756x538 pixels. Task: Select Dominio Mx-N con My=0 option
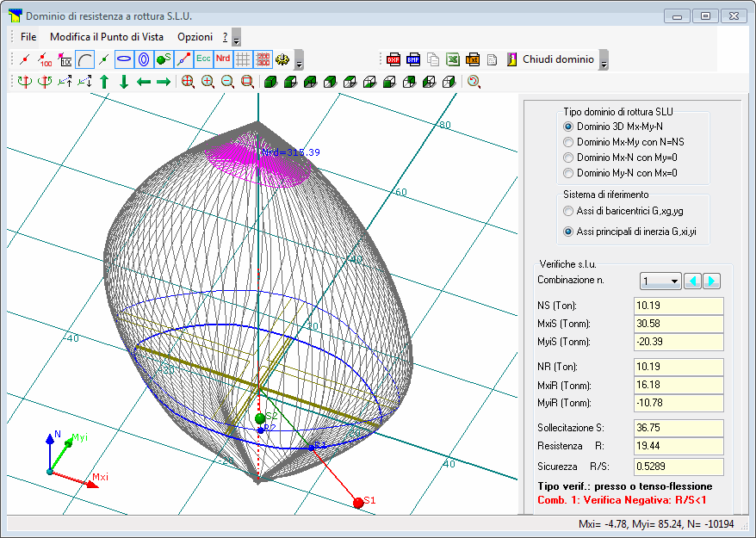click(x=567, y=157)
